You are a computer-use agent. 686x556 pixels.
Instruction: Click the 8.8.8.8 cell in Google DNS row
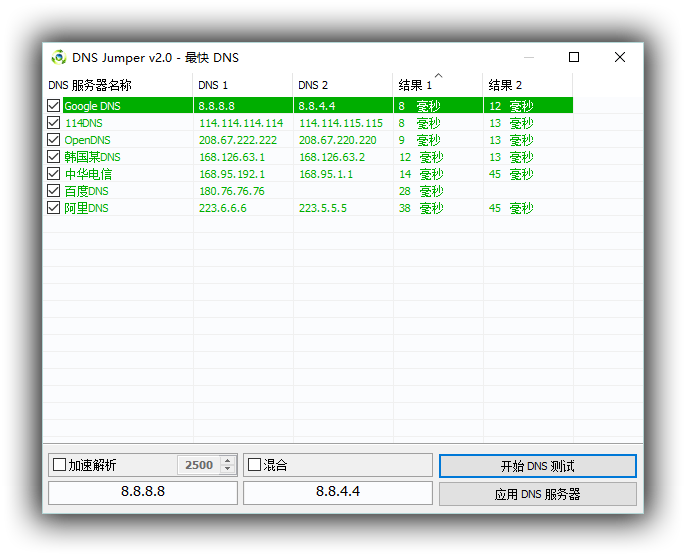pyautogui.click(x=217, y=106)
